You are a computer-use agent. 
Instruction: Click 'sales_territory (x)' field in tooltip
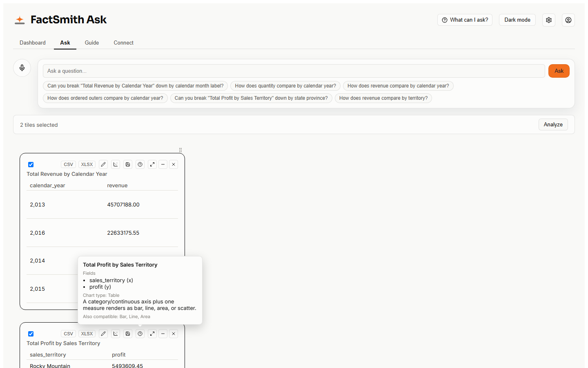[x=111, y=280]
